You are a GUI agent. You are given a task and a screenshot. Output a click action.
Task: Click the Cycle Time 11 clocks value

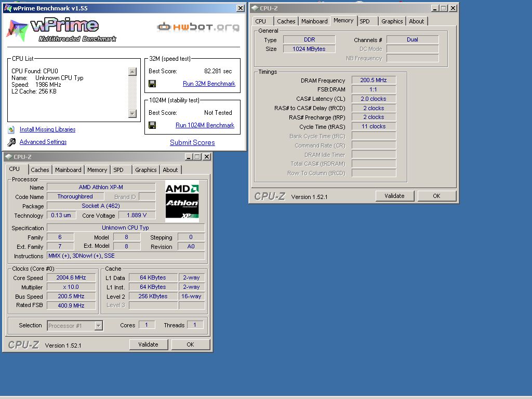tap(374, 126)
